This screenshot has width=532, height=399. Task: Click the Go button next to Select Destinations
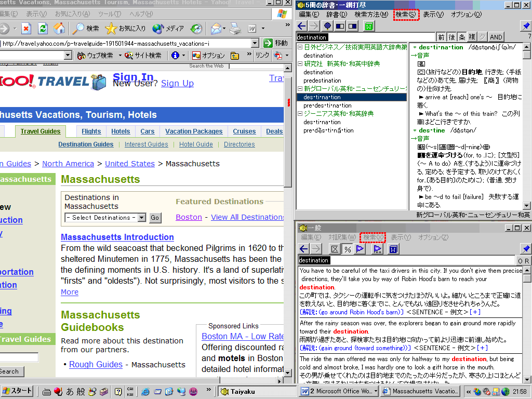[x=155, y=218]
